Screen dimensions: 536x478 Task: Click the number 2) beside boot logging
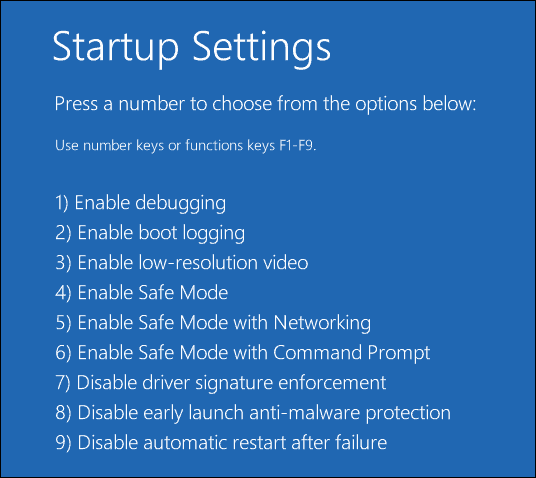pyautogui.click(x=63, y=233)
